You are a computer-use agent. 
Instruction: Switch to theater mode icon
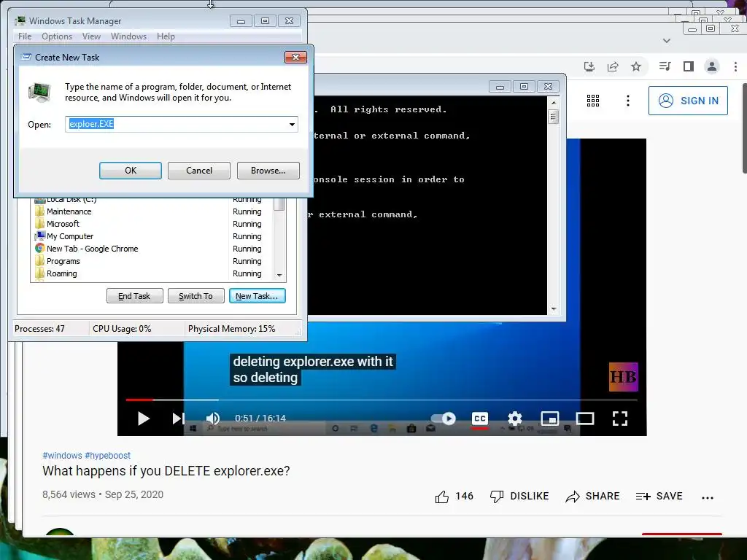[x=584, y=419]
